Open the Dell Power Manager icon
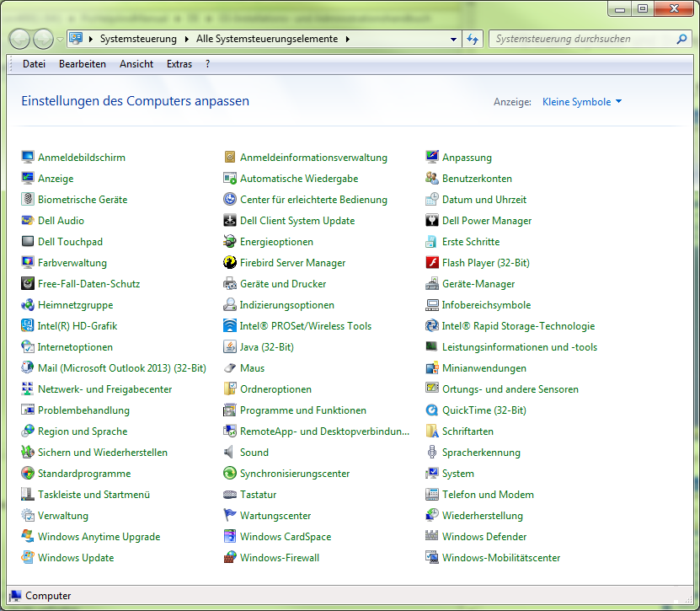Image resolution: width=700 pixels, height=611 pixels. (x=431, y=220)
